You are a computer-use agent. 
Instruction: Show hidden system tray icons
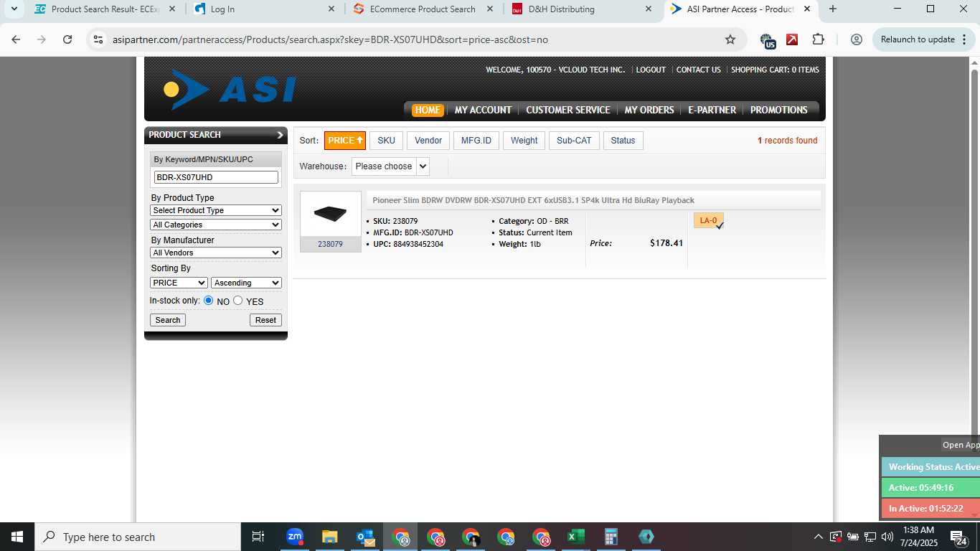pyautogui.click(x=818, y=537)
